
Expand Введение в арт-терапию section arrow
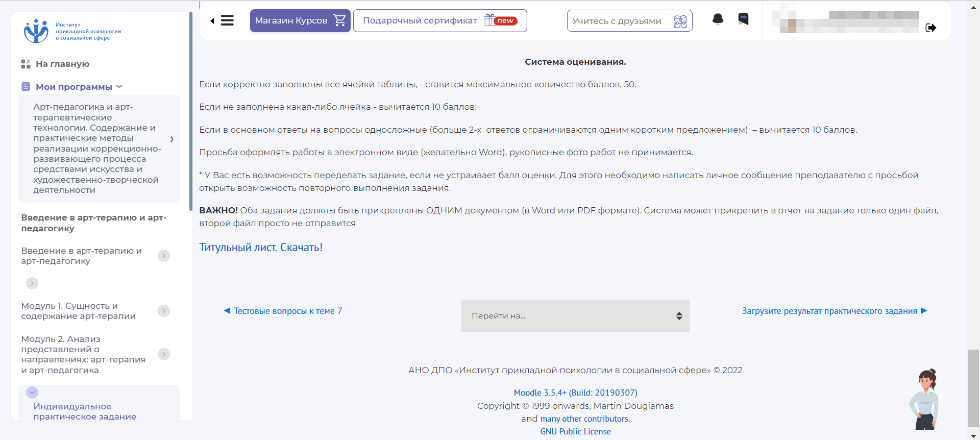(x=164, y=256)
